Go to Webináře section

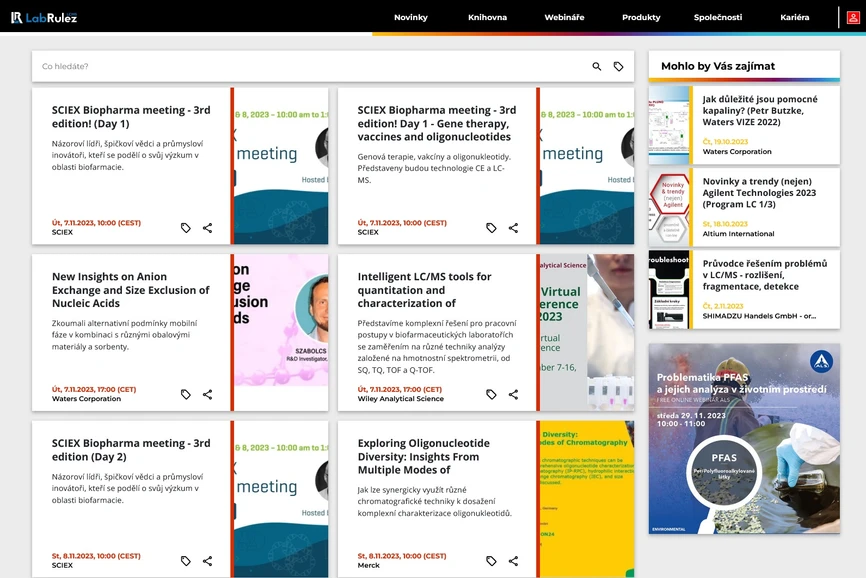point(564,17)
